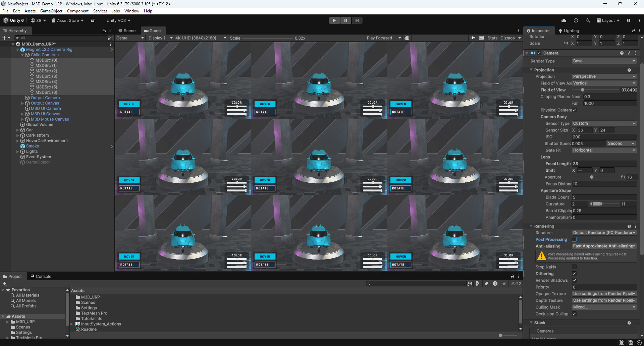Open the editor search icon

click(x=588, y=20)
